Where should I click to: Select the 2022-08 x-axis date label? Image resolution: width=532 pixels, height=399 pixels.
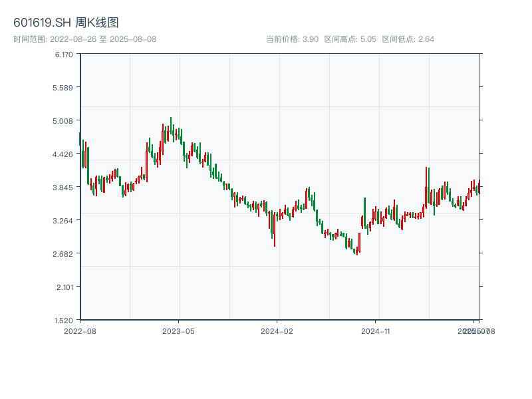click(80, 331)
